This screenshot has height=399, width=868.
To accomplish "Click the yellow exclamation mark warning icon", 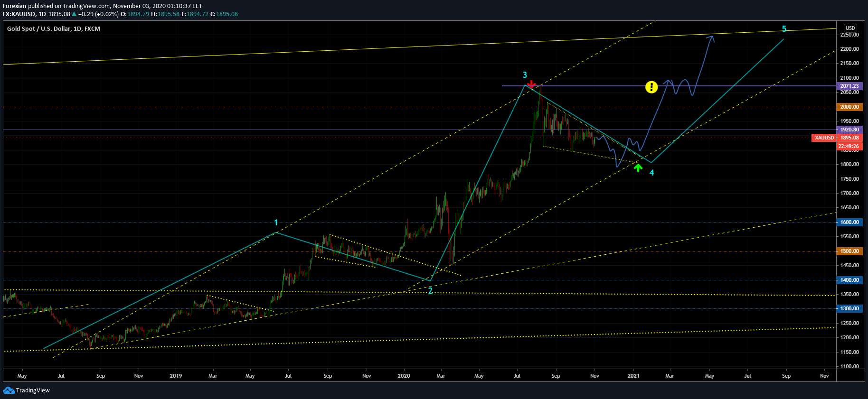I will pyautogui.click(x=651, y=87).
